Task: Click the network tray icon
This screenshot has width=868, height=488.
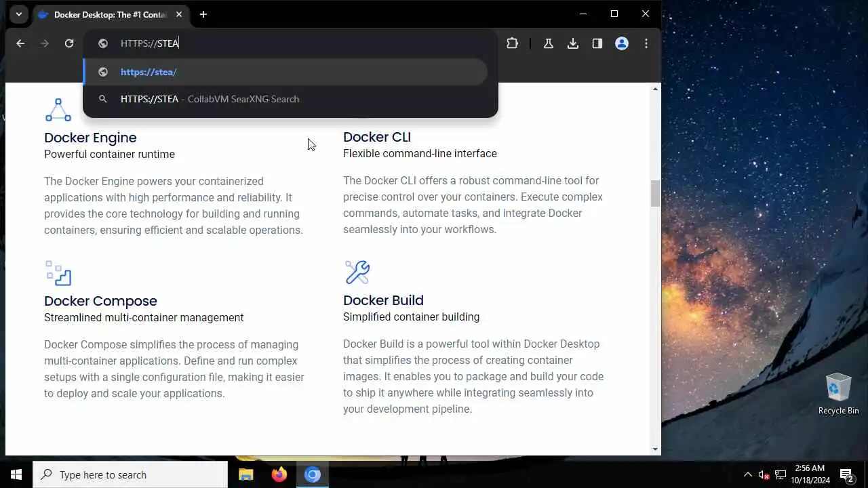Action: coord(781,474)
